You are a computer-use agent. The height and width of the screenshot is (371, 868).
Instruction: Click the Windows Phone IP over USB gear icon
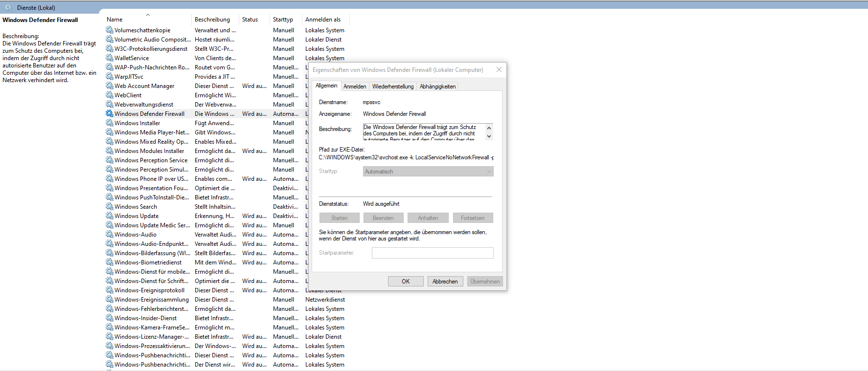pyautogui.click(x=110, y=179)
